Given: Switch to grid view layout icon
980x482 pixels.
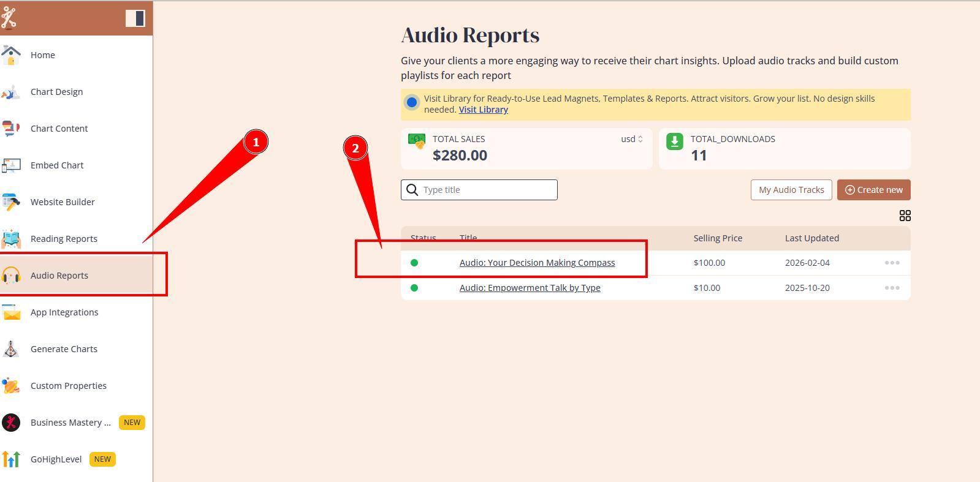Looking at the screenshot, I should tap(905, 216).
